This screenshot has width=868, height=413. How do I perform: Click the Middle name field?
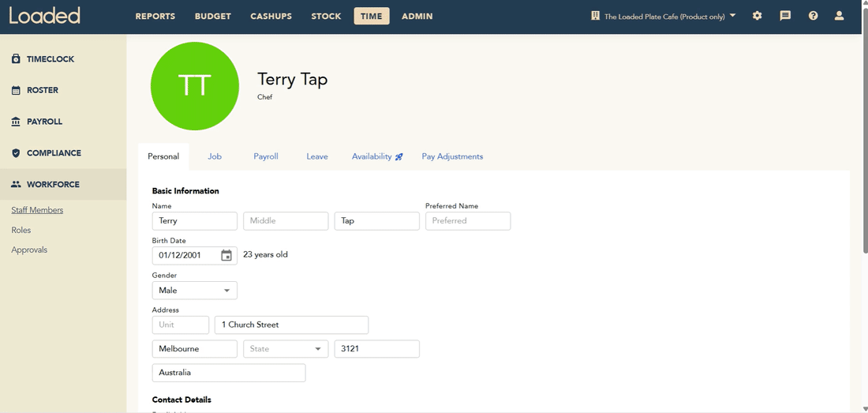(x=286, y=221)
